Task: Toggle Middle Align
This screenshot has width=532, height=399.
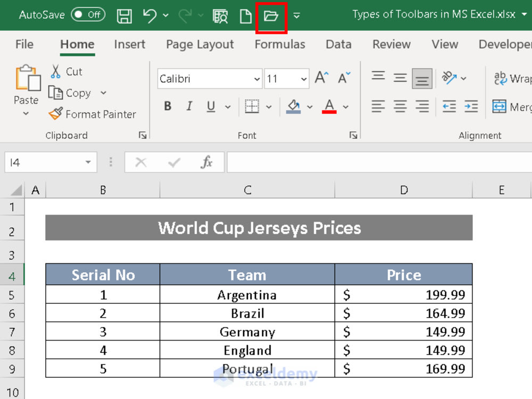Action: pyautogui.click(x=400, y=78)
